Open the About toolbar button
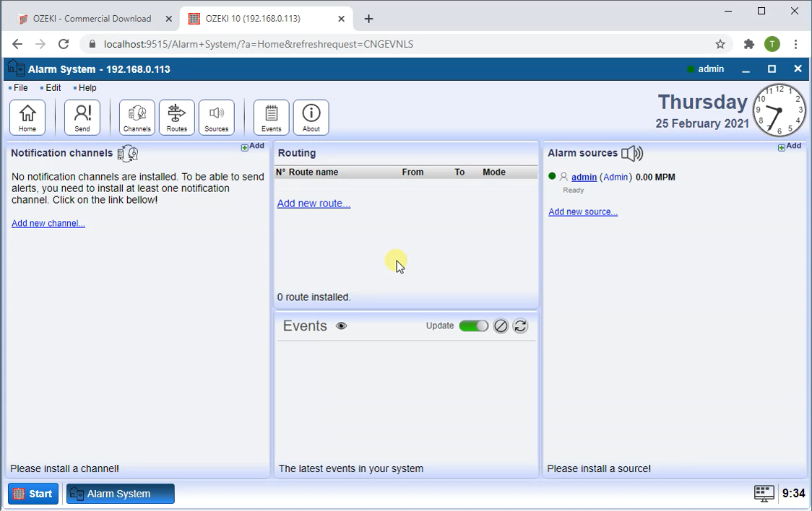The width and height of the screenshot is (812, 511). (x=311, y=118)
